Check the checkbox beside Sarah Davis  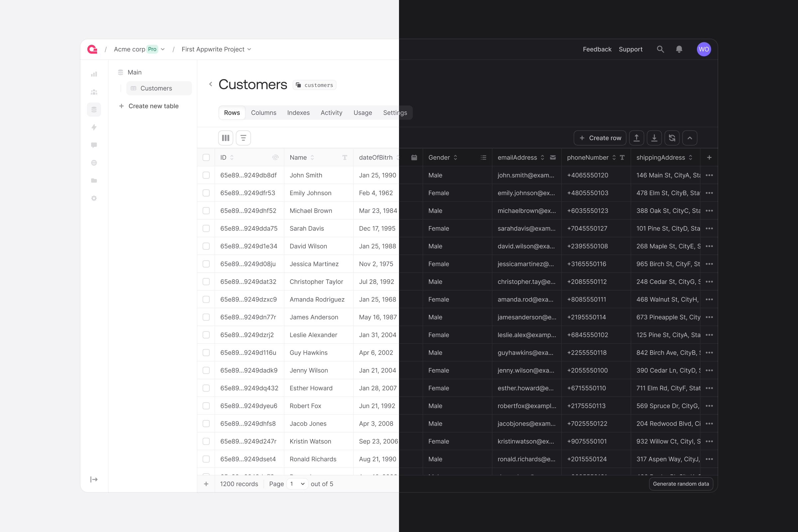coord(206,228)
